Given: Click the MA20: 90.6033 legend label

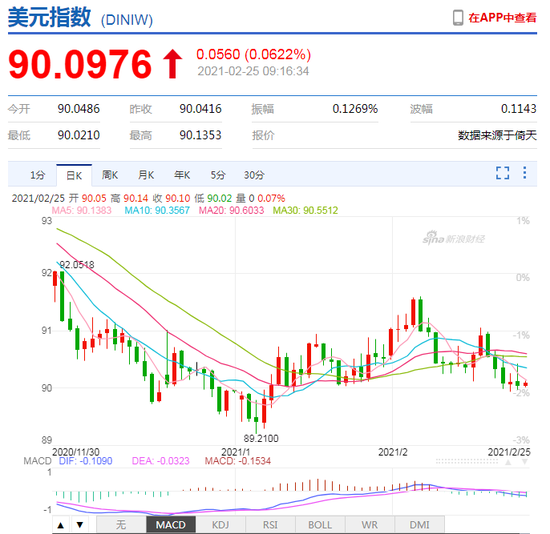Looking at the screenshot, I should tap(231, 210).
